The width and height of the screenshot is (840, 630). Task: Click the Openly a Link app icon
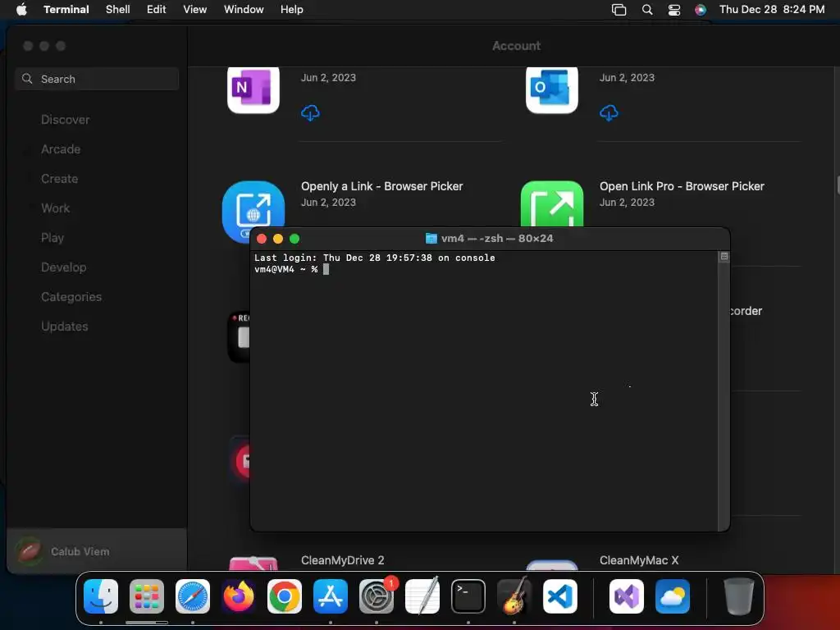253,212
